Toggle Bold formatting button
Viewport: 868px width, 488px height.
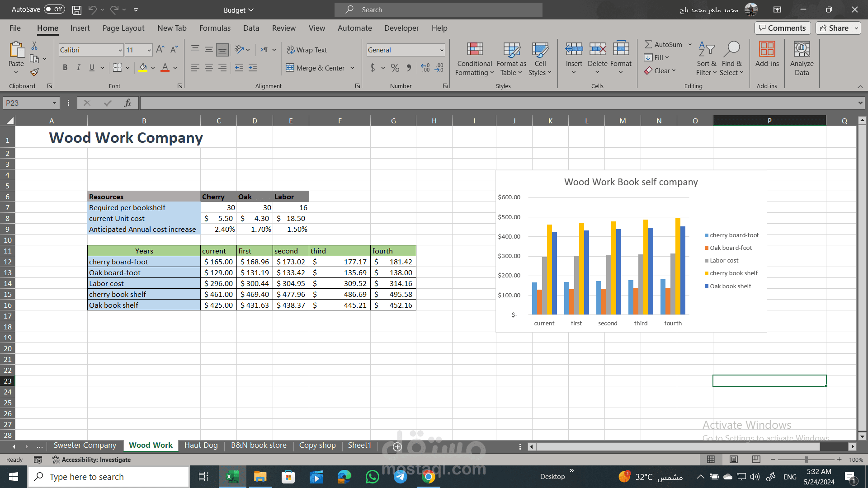pos(65,68)
